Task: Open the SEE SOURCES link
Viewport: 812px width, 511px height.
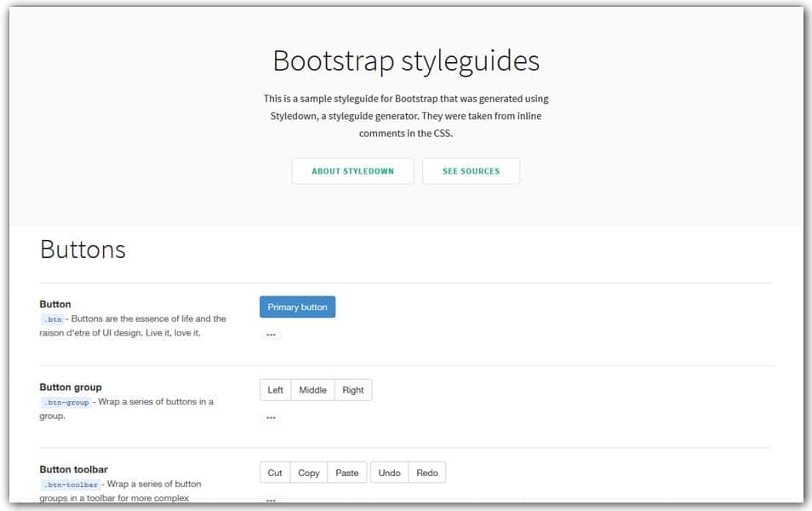Action: pyautogui.click(x=471, y=170)
